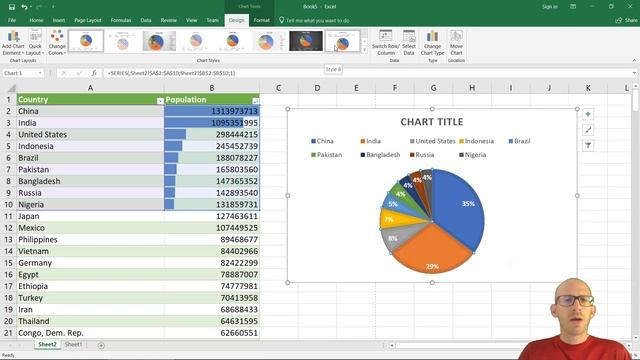
Task: Collapse the ribbon with the caret
Action: pyautogui.click(x=634, y=60)
